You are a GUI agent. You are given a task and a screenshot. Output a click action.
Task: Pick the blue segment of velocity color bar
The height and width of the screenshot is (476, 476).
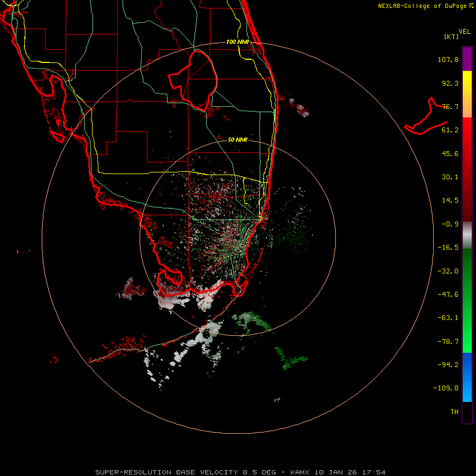467,377
